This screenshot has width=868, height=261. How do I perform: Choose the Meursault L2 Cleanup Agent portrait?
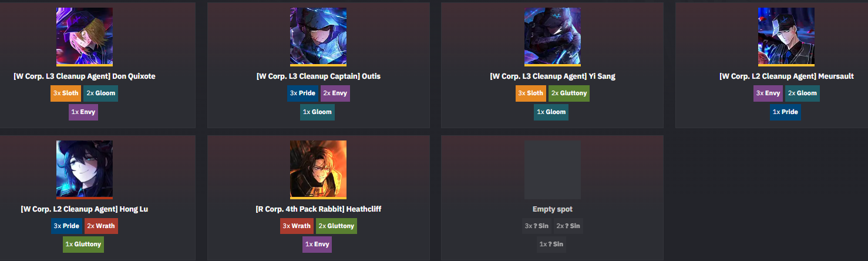(786, 36)
